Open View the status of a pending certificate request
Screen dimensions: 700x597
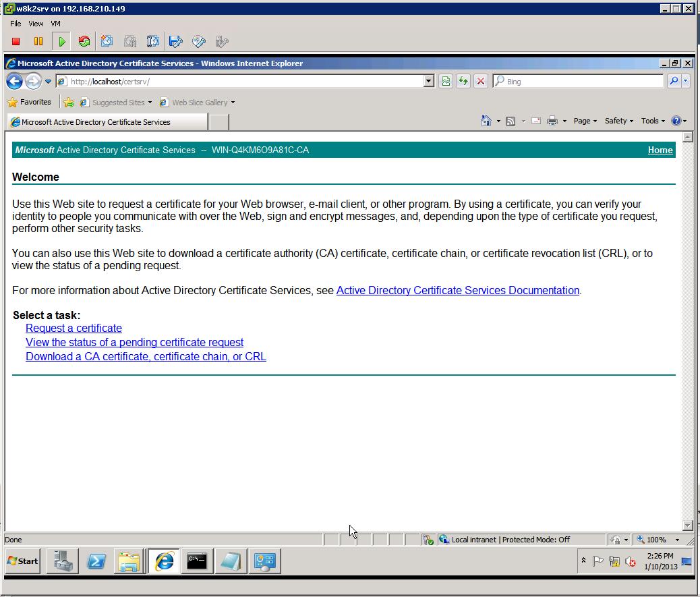134,343
